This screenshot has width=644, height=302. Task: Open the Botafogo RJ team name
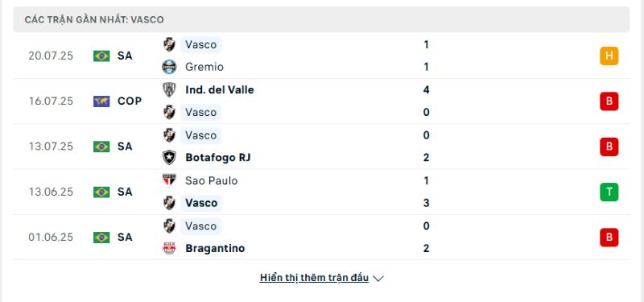[217, 157]
